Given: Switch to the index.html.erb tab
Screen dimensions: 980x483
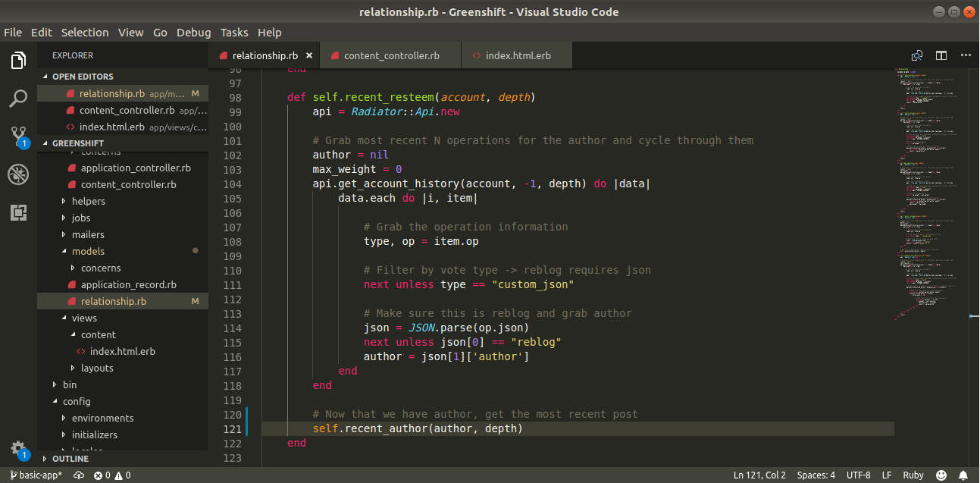Looking at the screenshot, I should point(517,55).
